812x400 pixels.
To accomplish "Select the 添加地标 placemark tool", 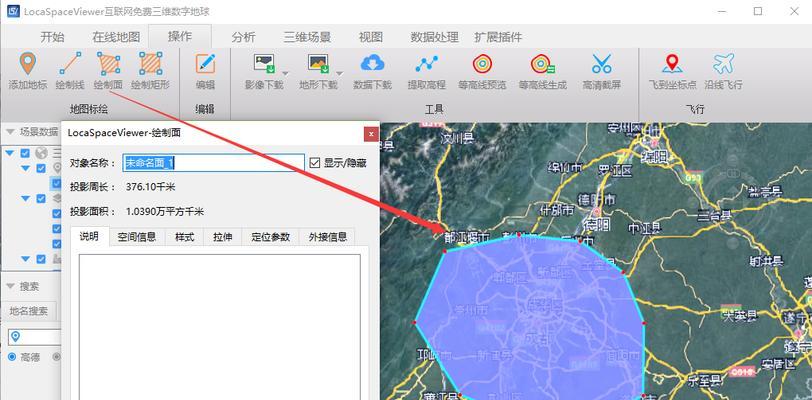I will [x=28, y=72].
